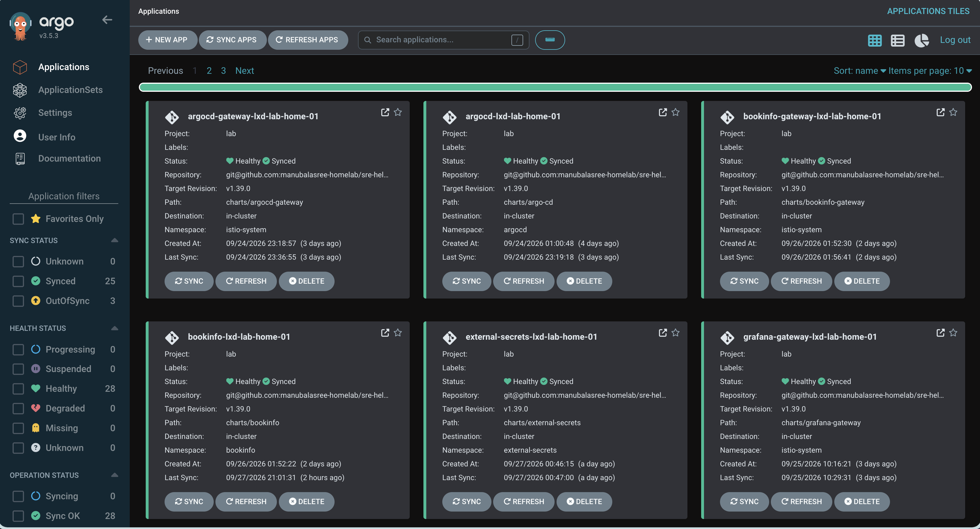Open Documentation in the sidebar
The width and height of the screenshot is (980, 529).
[x=70, y=158]
